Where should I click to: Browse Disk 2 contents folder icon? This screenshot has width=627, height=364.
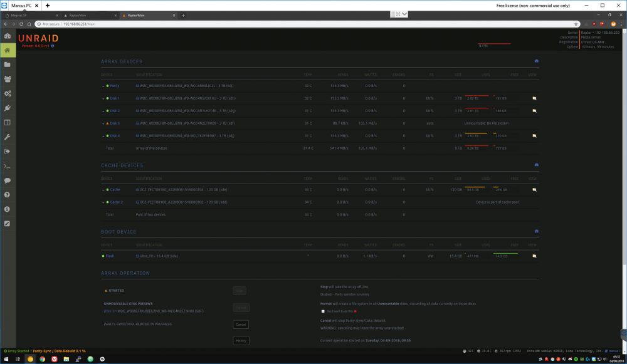click(x=534, y=111)
